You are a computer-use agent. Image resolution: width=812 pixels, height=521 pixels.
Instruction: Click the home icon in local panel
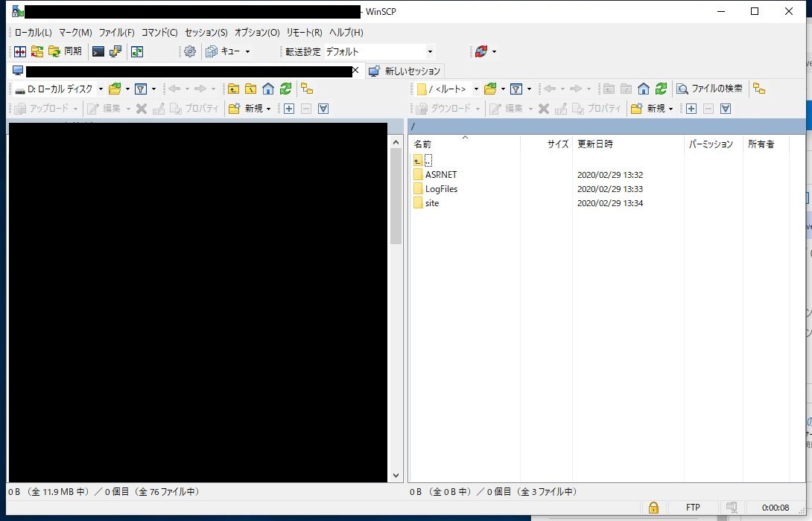(267, 89)
